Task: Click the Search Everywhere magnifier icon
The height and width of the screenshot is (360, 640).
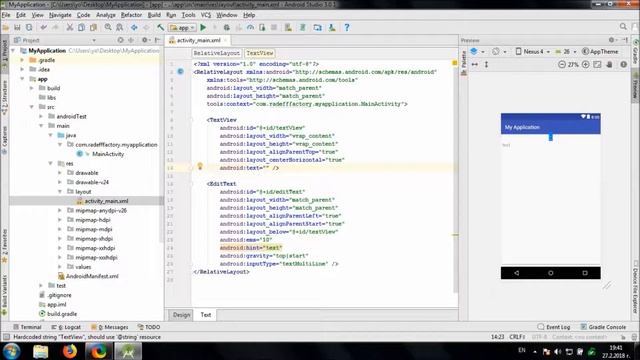Action: [x=623, y=27]
